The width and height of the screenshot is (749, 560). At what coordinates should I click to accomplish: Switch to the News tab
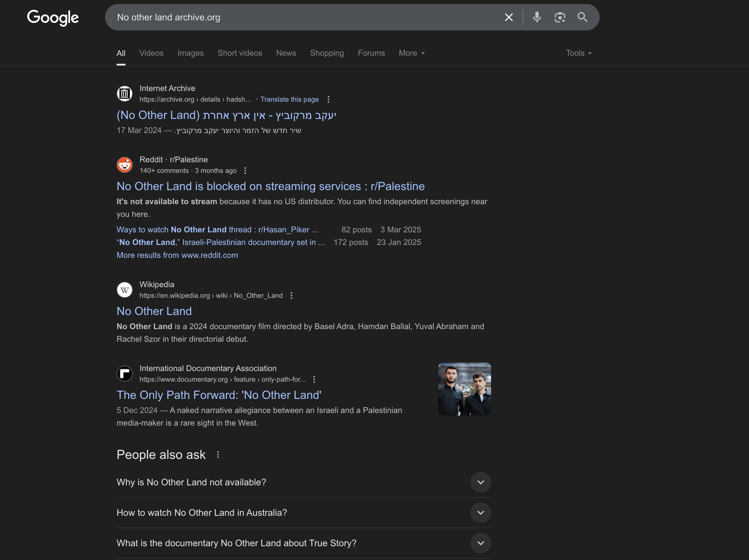point(286,53)
